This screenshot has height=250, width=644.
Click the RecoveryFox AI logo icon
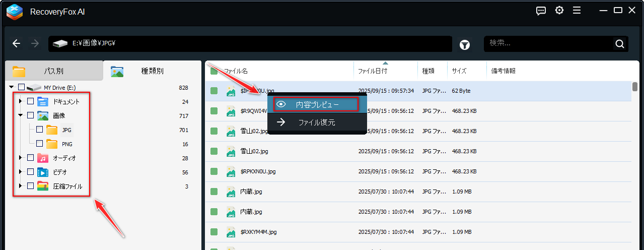(x=14, y=11)
